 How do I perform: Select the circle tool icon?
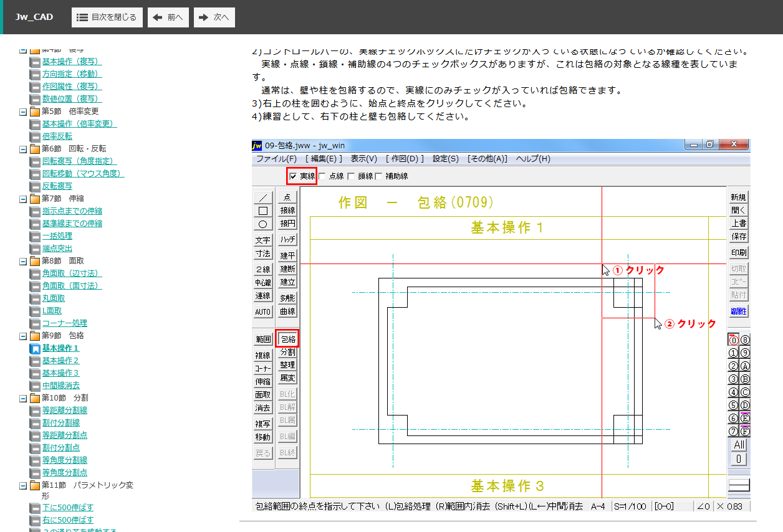(262, 224)
